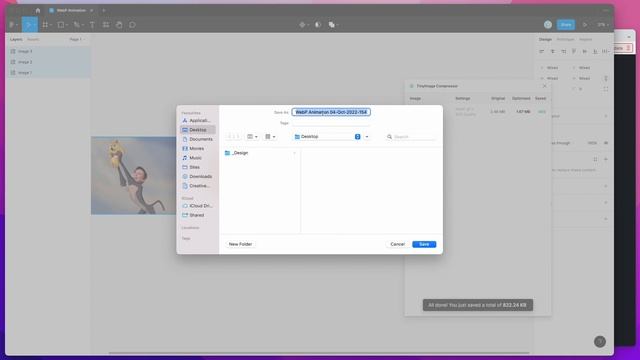Click the Save As filename field

331,112
